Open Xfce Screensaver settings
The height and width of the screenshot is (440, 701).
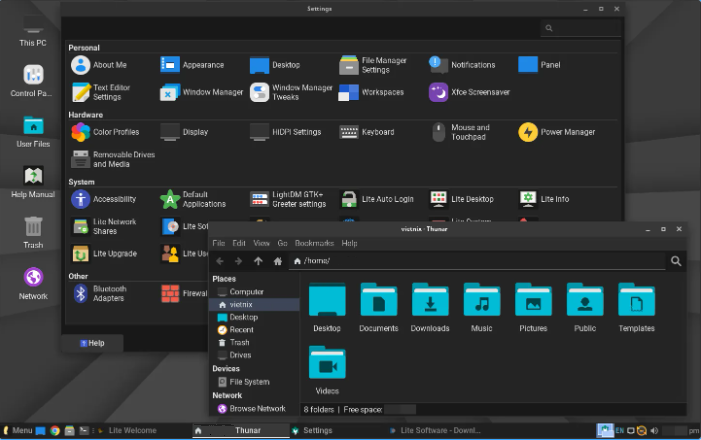pyautogui.click(x=469, y=92)
